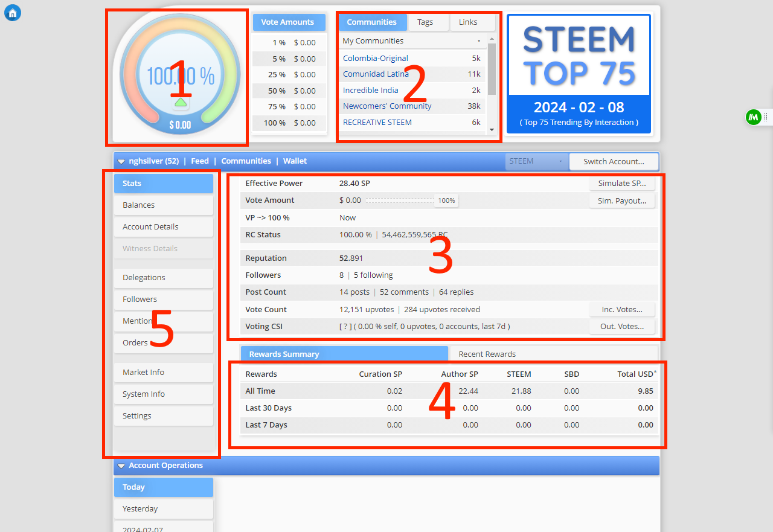Click the asterisk next to Total USD

coord(655,371)
